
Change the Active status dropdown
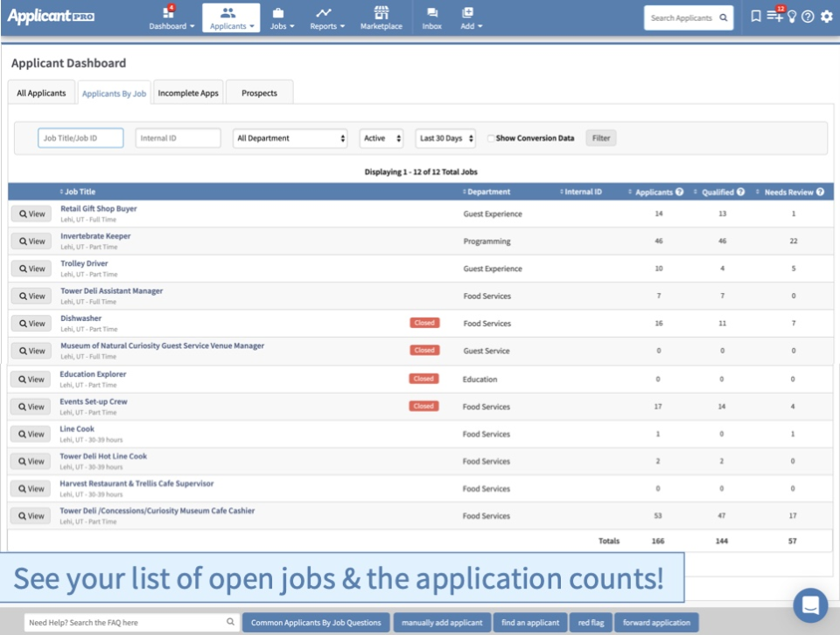tap(381, 137)
